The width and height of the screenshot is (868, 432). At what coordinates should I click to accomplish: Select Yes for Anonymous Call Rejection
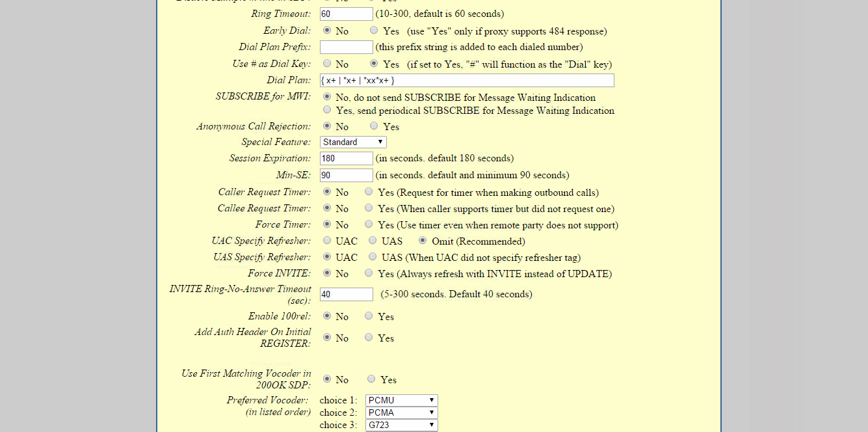click(x=374, y=126)
